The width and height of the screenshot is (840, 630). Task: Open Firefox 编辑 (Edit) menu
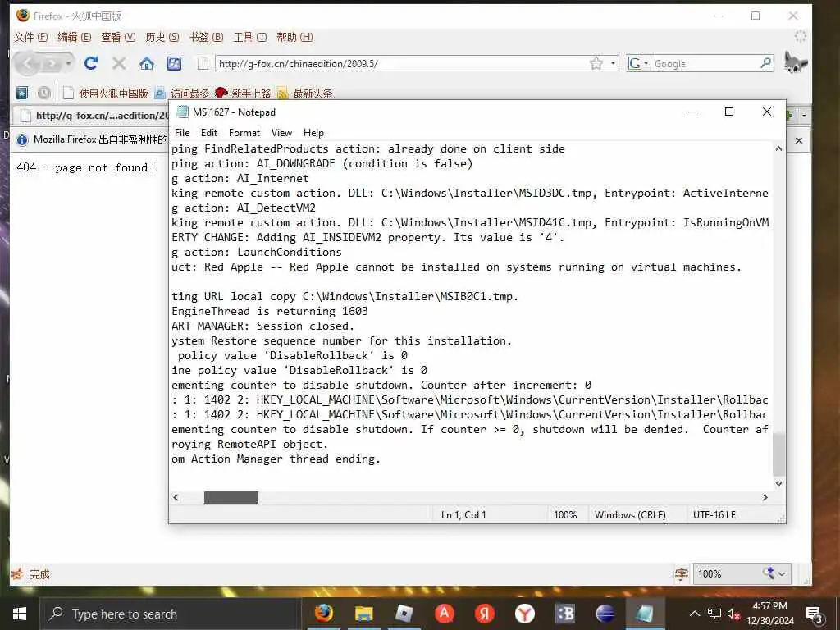point(75,37)
